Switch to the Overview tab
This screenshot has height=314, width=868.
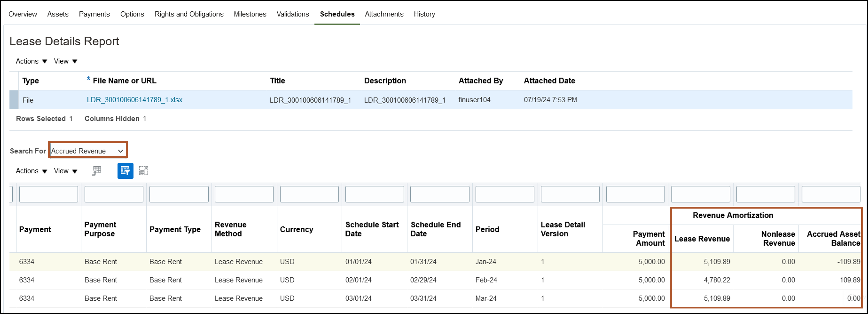[23, 14]
